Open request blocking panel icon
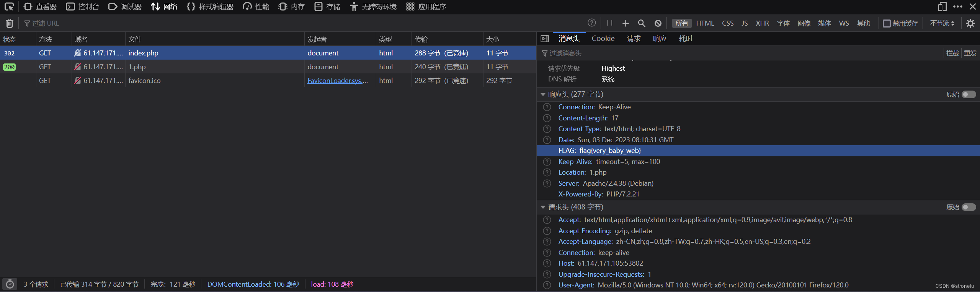The height and width of the screenshot is (292, 980). coord(658,23)
